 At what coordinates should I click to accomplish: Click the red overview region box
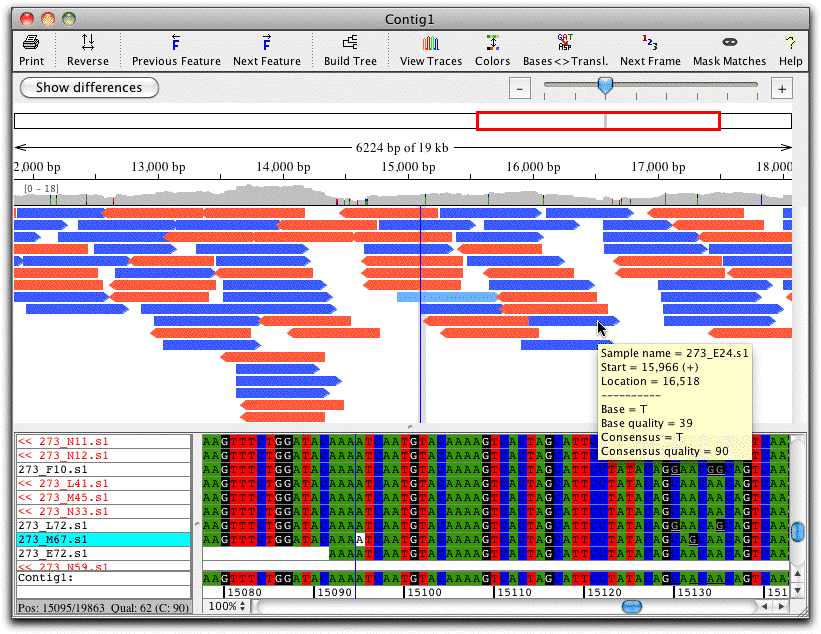click(x=598, y=121)
